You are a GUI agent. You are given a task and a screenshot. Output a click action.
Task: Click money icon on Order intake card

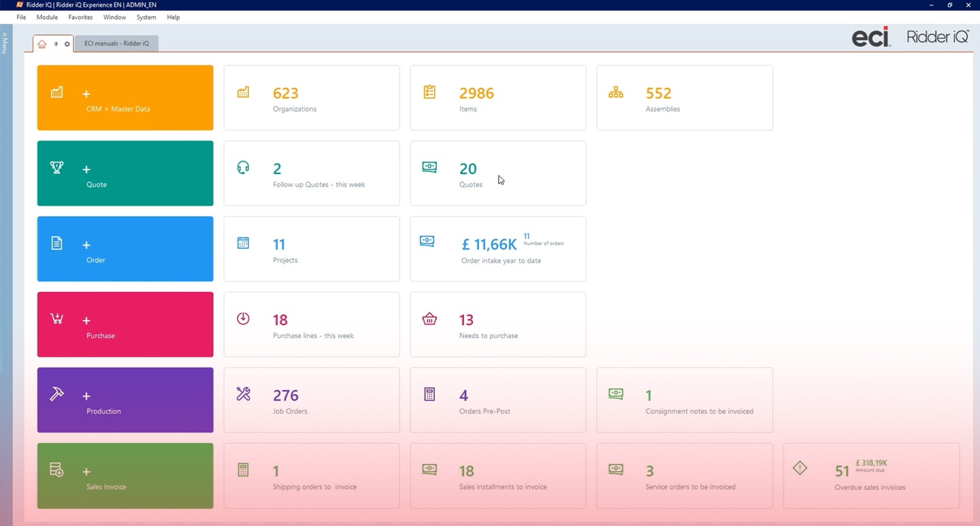tap(427, 242)
